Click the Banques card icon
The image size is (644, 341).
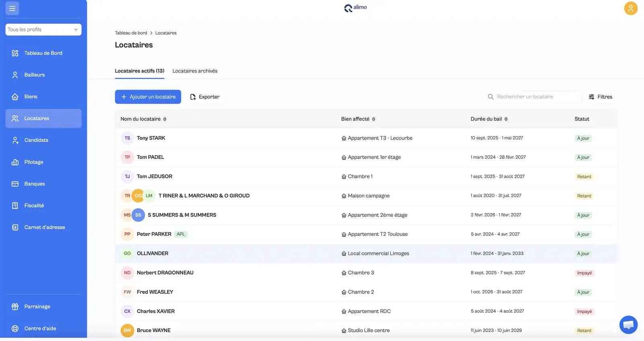(x=15, y=184)
